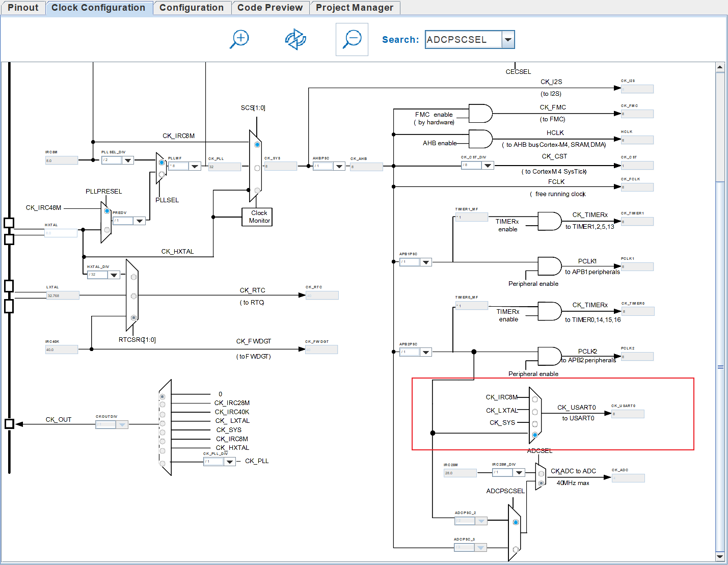The height and width of the screenshot is (565, 728).
Task: Open the AHBPSC prescaler dropdown
Action: pyautogui.click(x=339, y=166)
